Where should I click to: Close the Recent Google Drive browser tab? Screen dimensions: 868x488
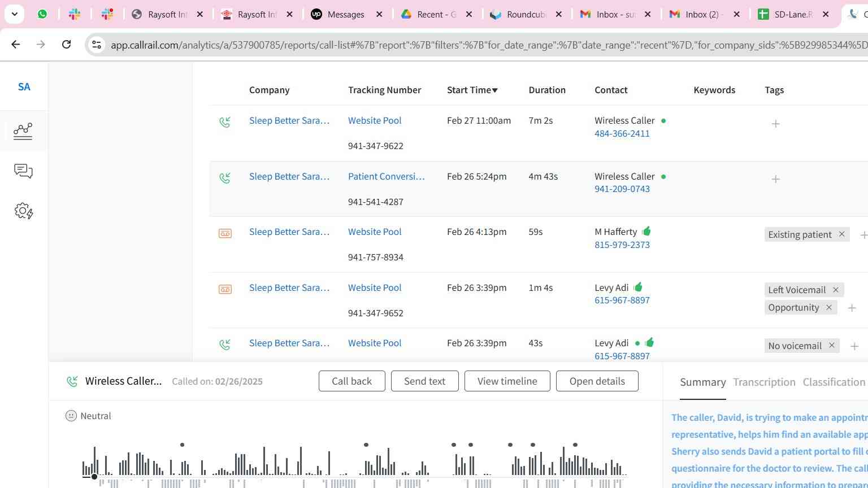tap(468, 14)
